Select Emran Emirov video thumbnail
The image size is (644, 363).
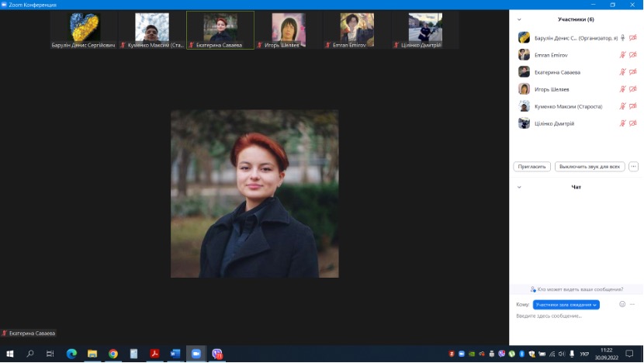(357, 30)
